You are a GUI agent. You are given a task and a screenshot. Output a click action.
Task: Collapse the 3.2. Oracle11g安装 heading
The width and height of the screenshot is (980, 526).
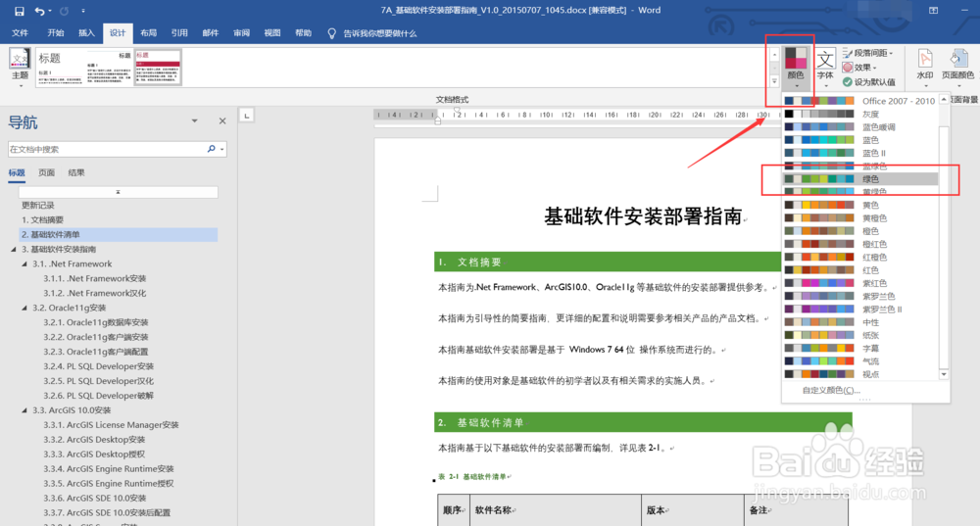pyautogui.click(x=24, y=308)
